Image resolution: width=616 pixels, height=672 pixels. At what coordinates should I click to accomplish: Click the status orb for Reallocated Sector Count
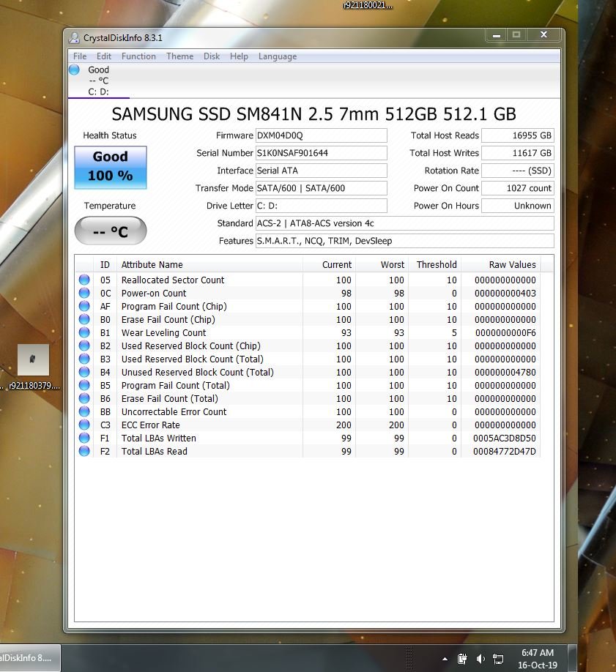(84, 280)
